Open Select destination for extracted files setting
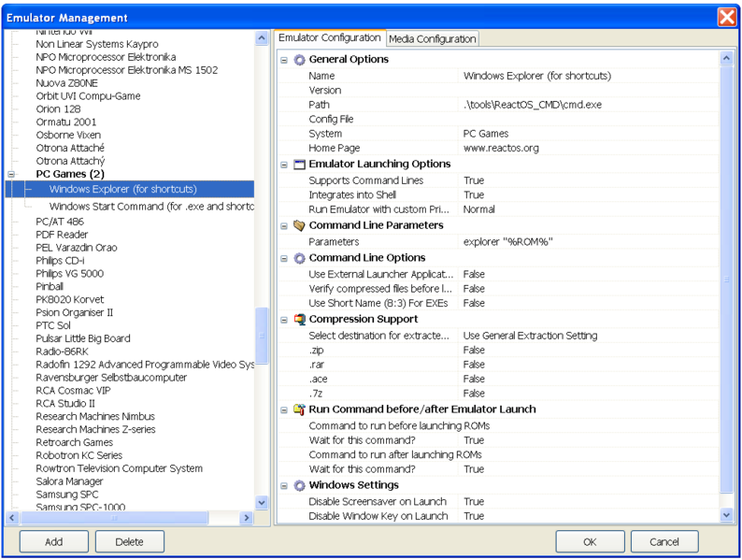742x560 pixels. pos(530,336)
